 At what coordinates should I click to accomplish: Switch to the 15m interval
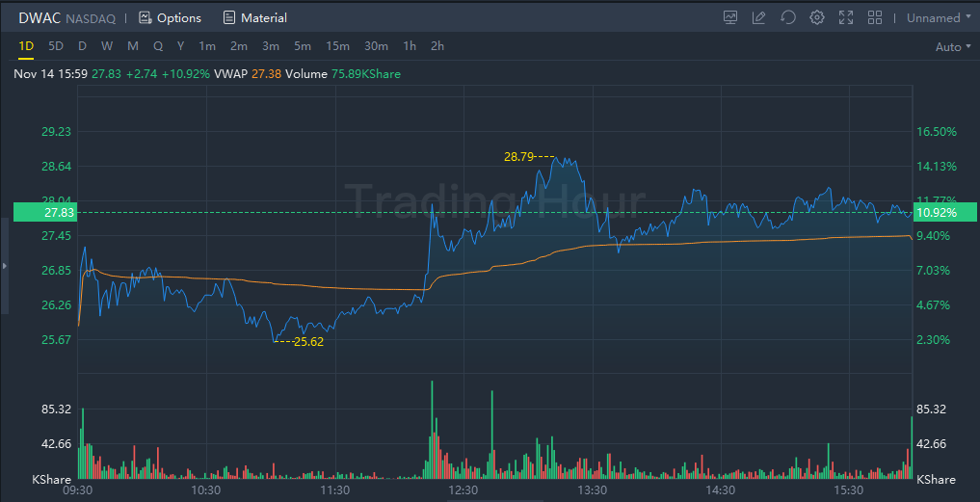tap(337, 46)
